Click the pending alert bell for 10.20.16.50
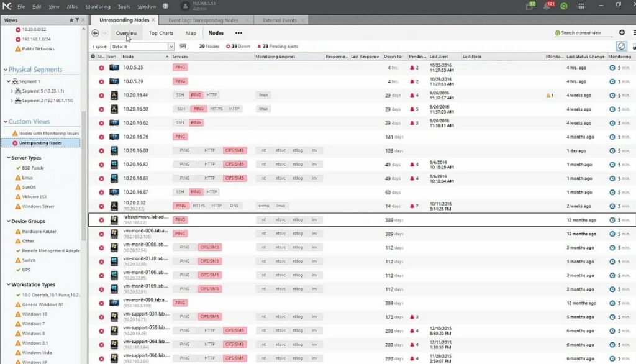This screenshot has height=364, width=636. (412, 109)
